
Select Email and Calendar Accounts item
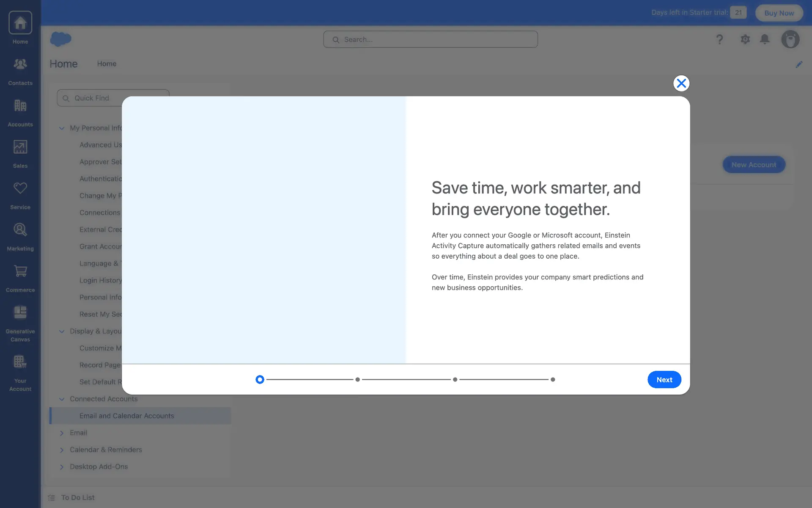pos(126,416)
